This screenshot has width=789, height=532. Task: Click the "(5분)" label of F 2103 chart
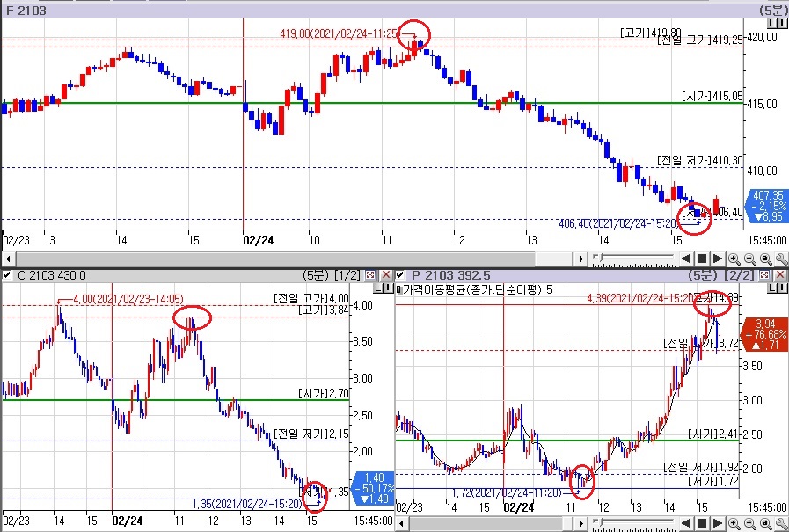coord(774,11)
